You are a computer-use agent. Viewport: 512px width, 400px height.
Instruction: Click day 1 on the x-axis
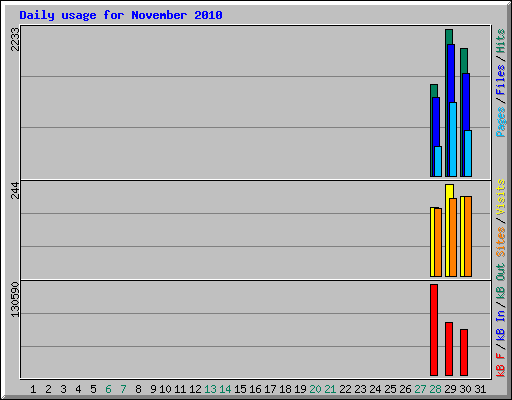pos(33,389)
